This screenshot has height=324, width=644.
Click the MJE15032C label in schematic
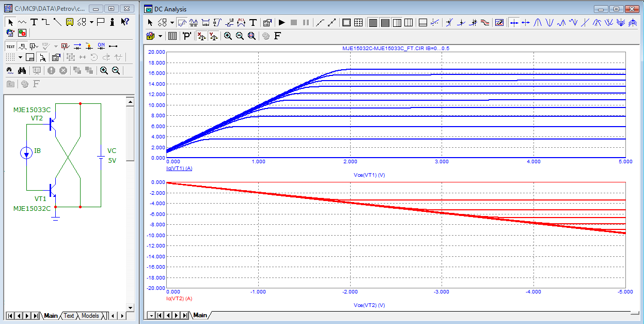(32, 208)
